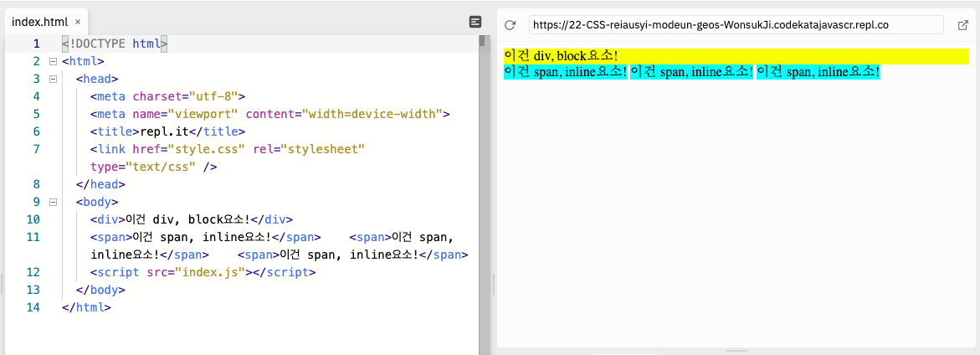Viewport: 980px width, 355px height.
Task: Reload the preview with the refresh icon
Action: 510,25
